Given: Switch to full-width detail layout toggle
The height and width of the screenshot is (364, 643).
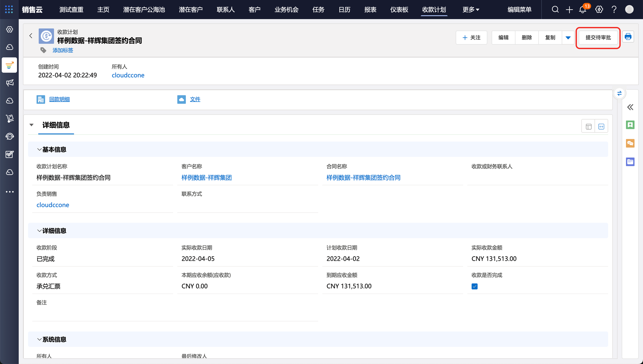Looking at the screenshot, I should tap(601, 126).
